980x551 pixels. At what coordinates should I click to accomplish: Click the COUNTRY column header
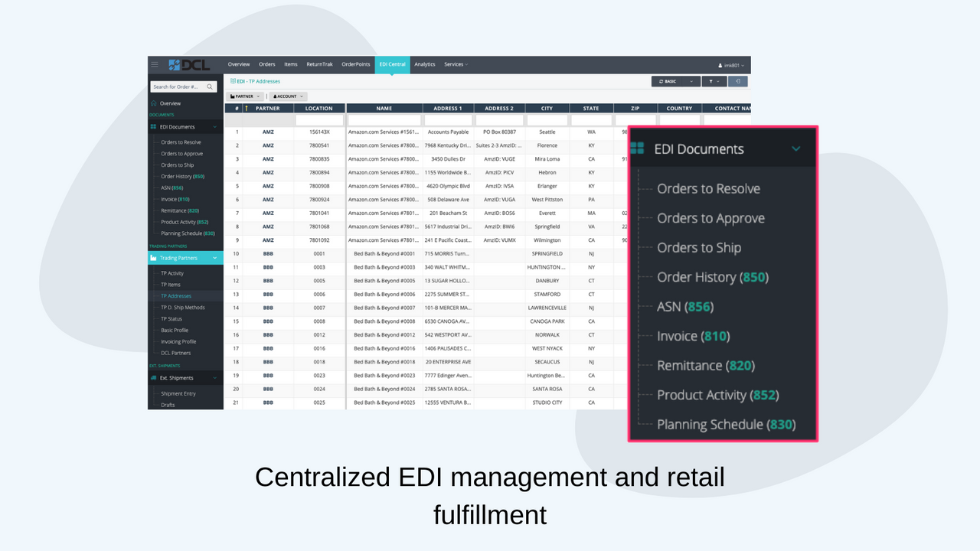(x=679, y=109)
